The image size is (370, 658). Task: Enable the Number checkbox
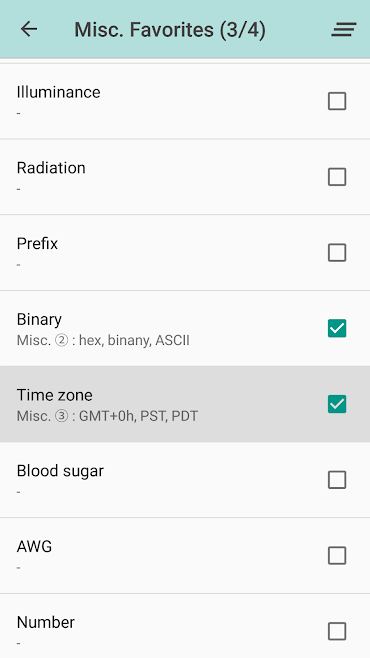click(x=337, y=631)
